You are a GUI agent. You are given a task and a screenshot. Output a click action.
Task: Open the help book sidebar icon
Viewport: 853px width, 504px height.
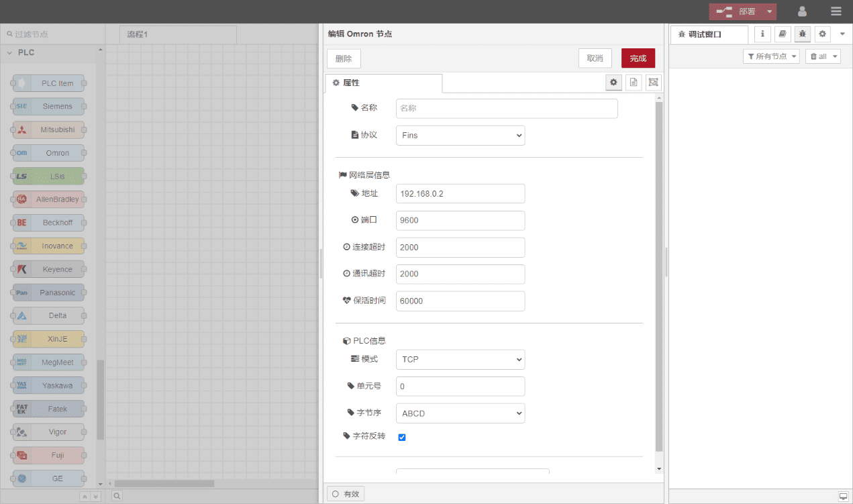[x=782, y=34]
